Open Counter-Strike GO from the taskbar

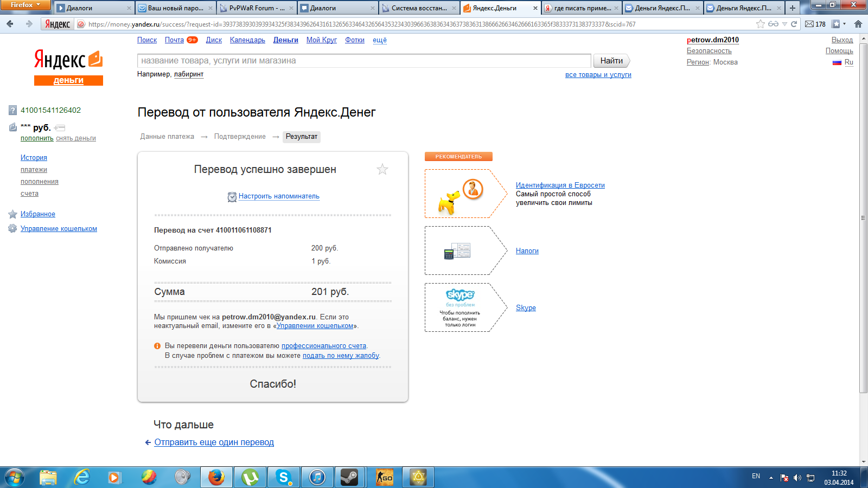point(385,477)
